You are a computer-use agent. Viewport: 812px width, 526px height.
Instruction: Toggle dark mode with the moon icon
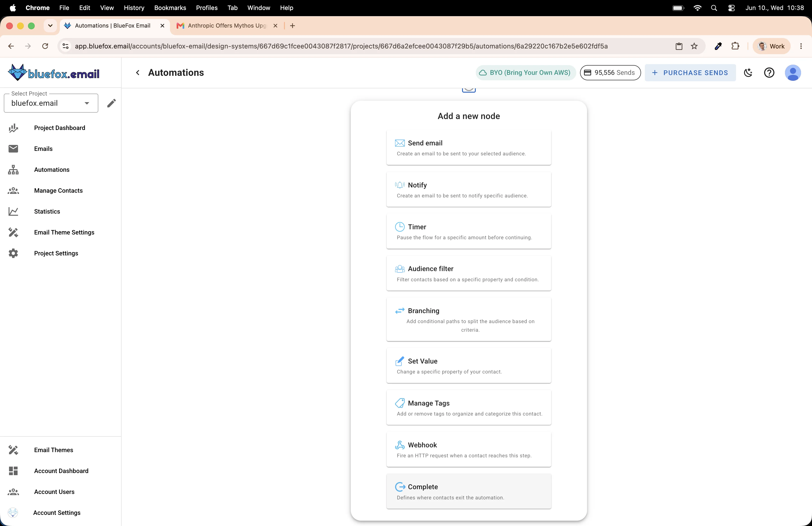tap(748, 73)
